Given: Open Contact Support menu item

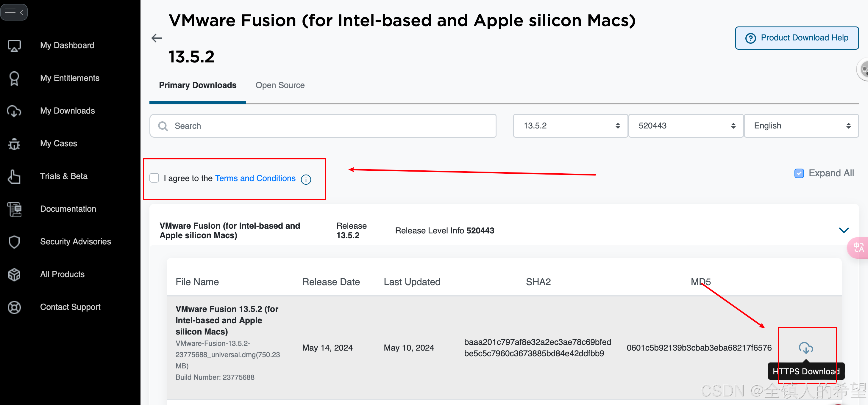Looking at the screenshot, I should pos(70,307).
